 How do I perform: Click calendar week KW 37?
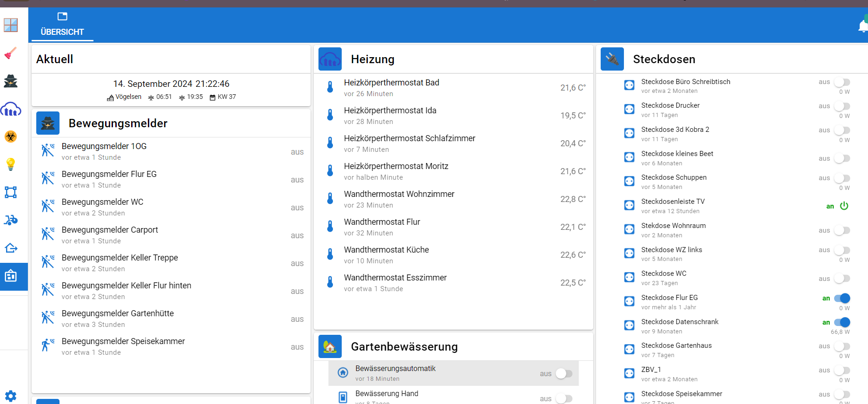[x=227, y=97]
